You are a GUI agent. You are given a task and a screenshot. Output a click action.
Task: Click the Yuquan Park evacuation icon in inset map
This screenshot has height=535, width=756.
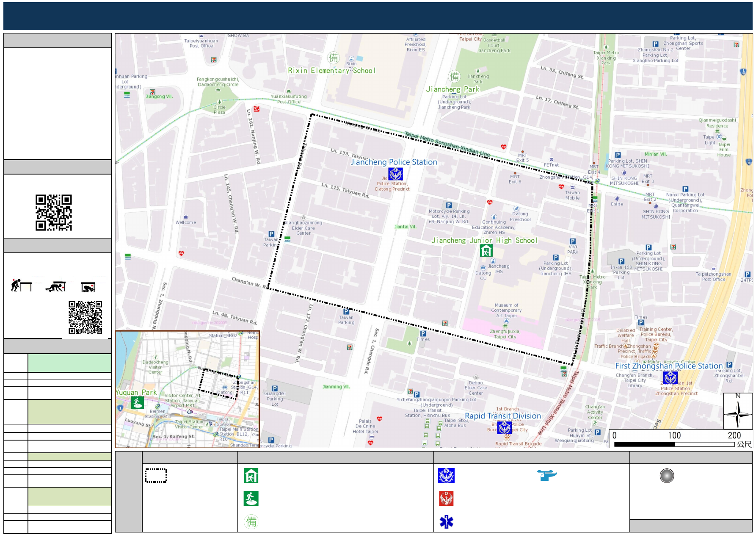[x=137, y=402]
